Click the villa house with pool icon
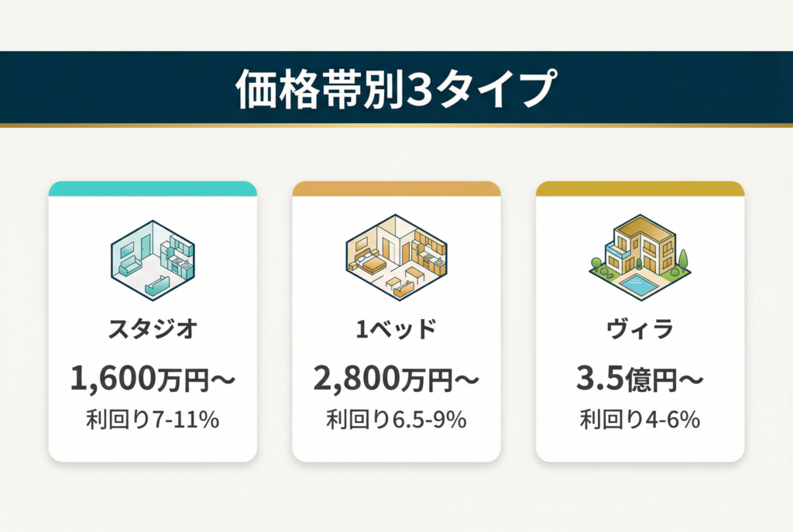The height and width of the screenshot is (532, 793). pos(640,256)
